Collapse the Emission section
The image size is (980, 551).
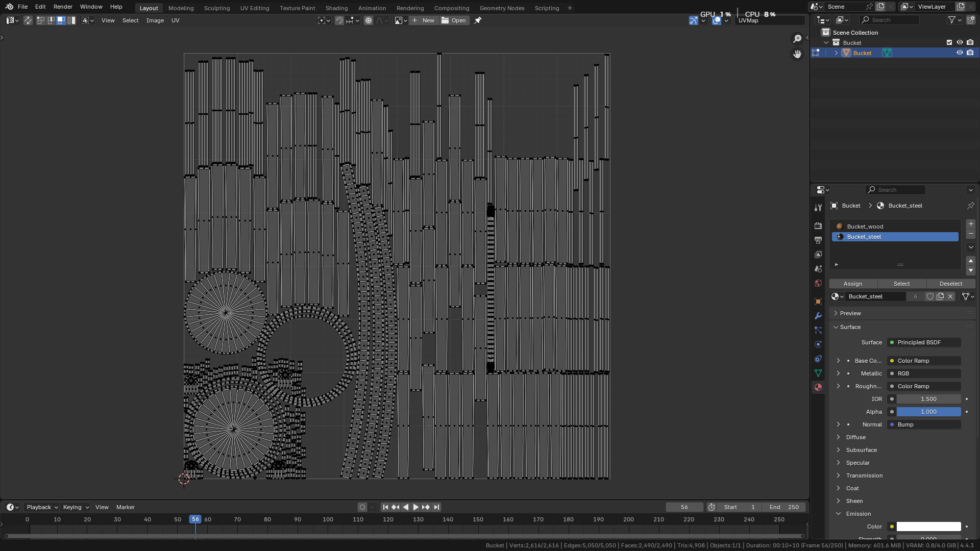pos(858,514)
